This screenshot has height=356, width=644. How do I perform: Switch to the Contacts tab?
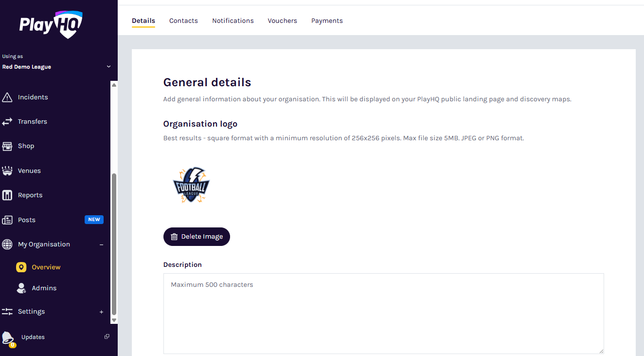pos(183,21)
